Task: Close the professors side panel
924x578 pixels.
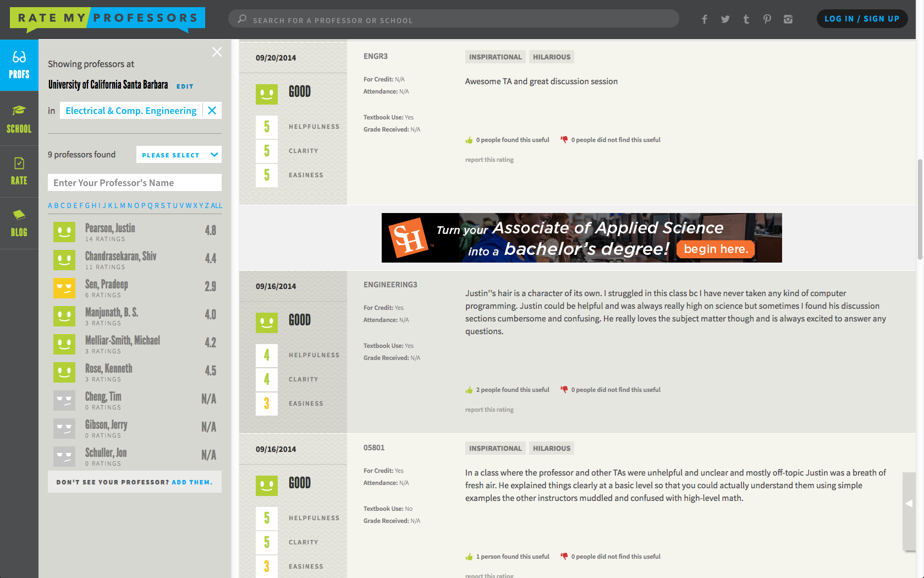Action: pos(217,52)
